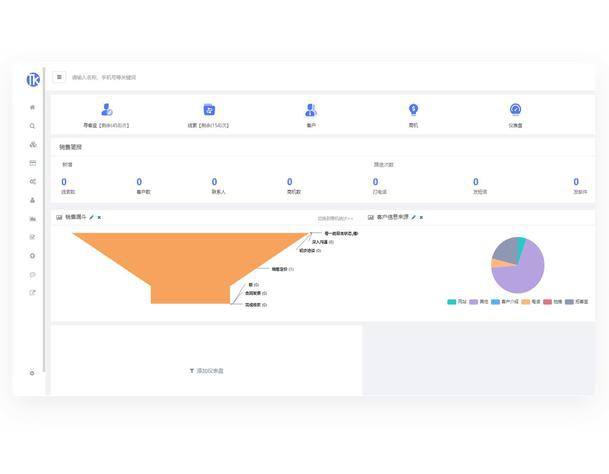Toggle the teal legend swatch under pie chart
This screenshot has width=609, height=474.
(452, 301)
